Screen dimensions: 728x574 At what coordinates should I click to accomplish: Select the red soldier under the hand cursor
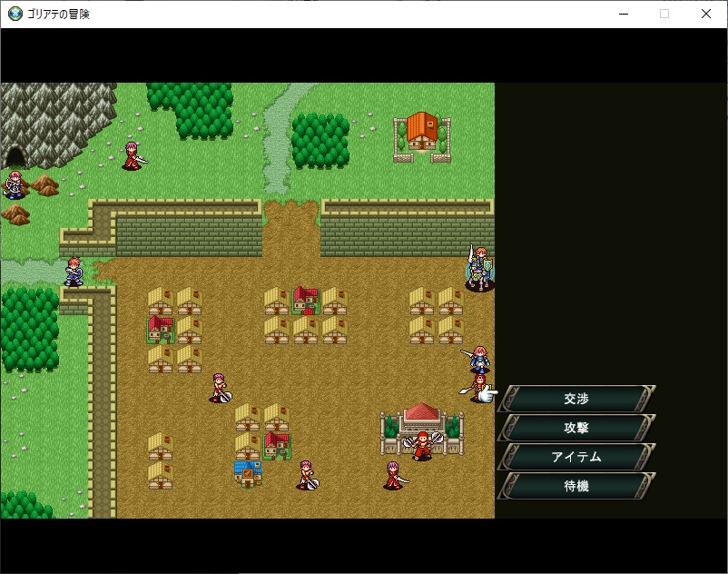(x=476, y=388)
